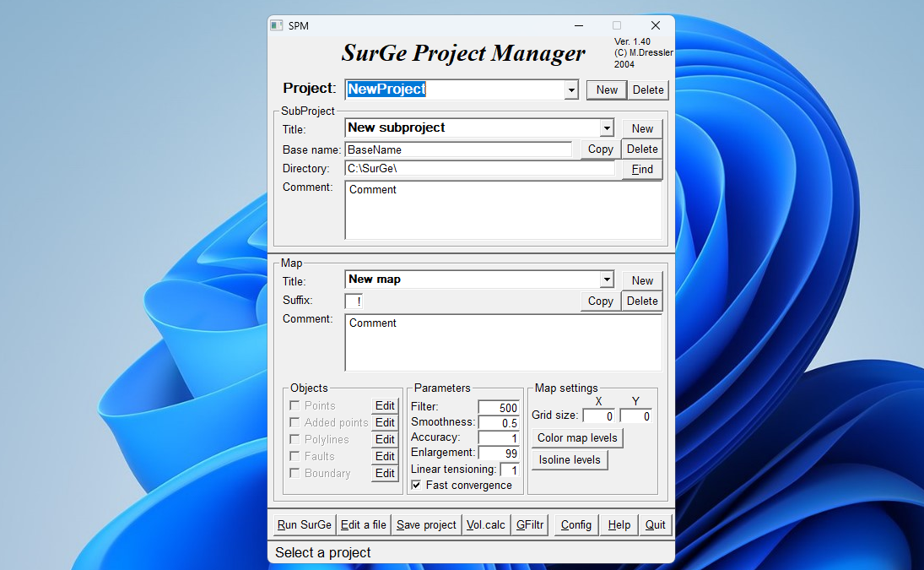Screen dimensions: 924x570
Task: Open GFiltr tool
Action: [530, 524]
